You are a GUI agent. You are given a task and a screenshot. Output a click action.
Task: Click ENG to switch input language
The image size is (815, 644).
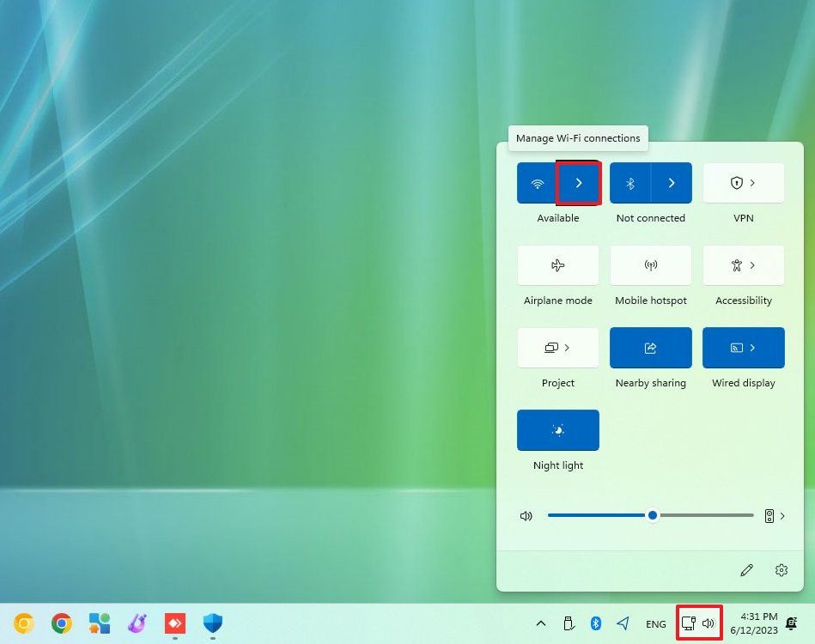[655, 623]
